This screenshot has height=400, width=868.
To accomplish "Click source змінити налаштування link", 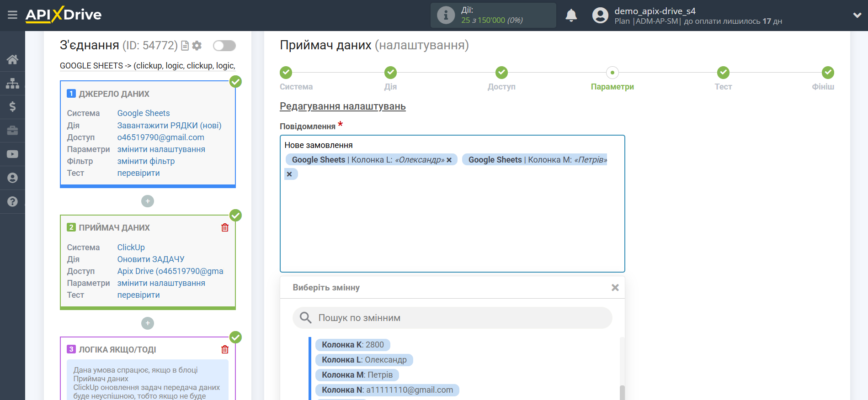I will (x=161, y=149).
